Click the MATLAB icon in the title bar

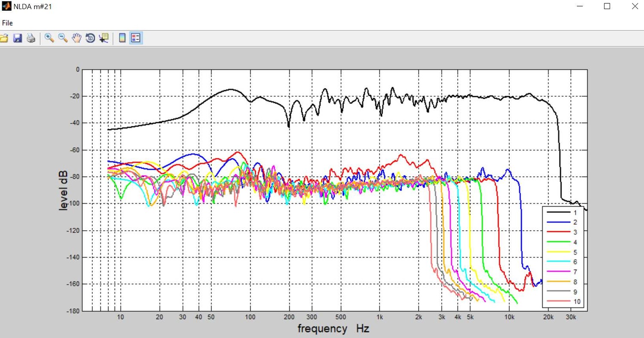tap(6, 6)
